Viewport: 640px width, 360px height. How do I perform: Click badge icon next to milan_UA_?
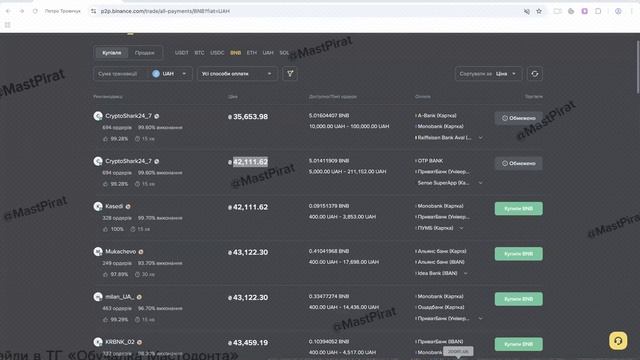point(139,298)
